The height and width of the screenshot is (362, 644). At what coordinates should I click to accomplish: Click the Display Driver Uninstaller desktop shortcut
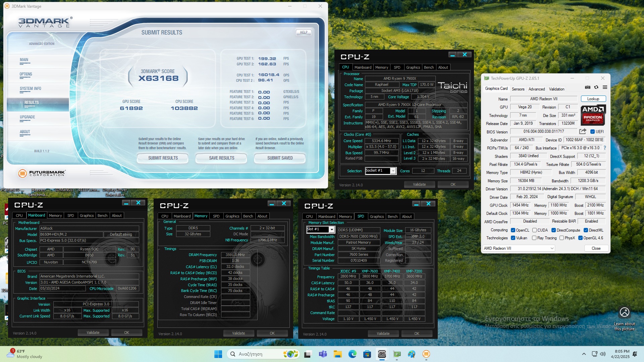[x=115, y=192]
